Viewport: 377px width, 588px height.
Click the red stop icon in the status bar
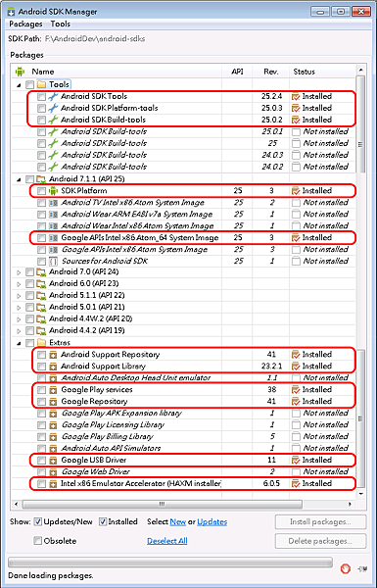coord(345,568)
